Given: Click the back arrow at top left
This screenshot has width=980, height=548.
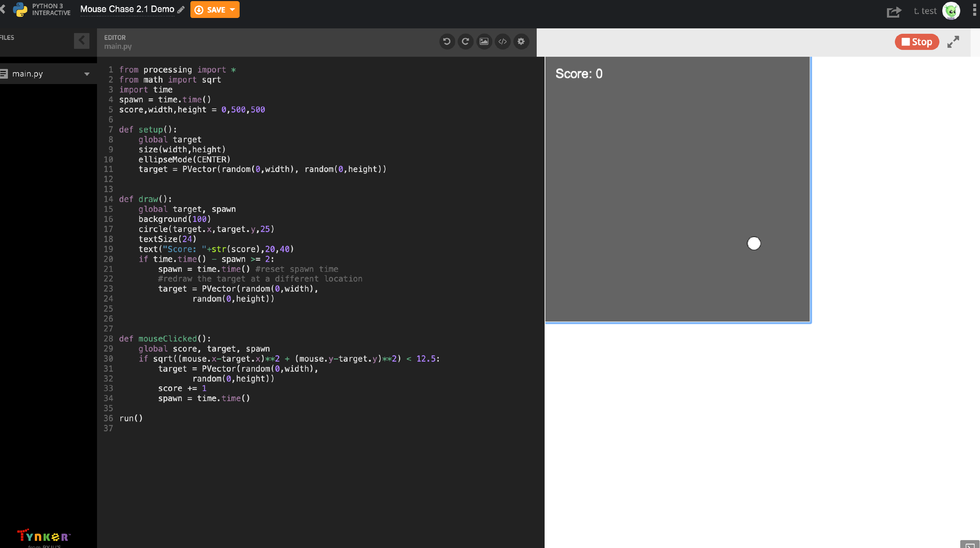Looking at the screenshot, I should (3, 9).
